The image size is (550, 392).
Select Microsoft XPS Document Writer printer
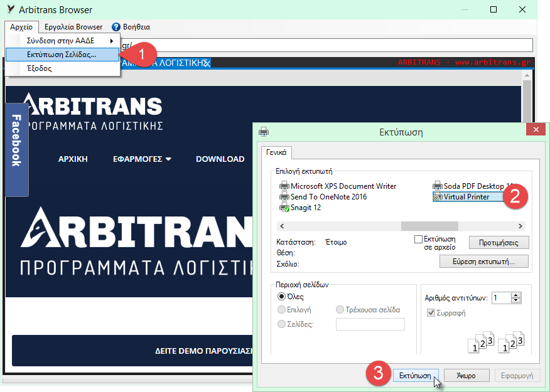(x=338, y=186)
